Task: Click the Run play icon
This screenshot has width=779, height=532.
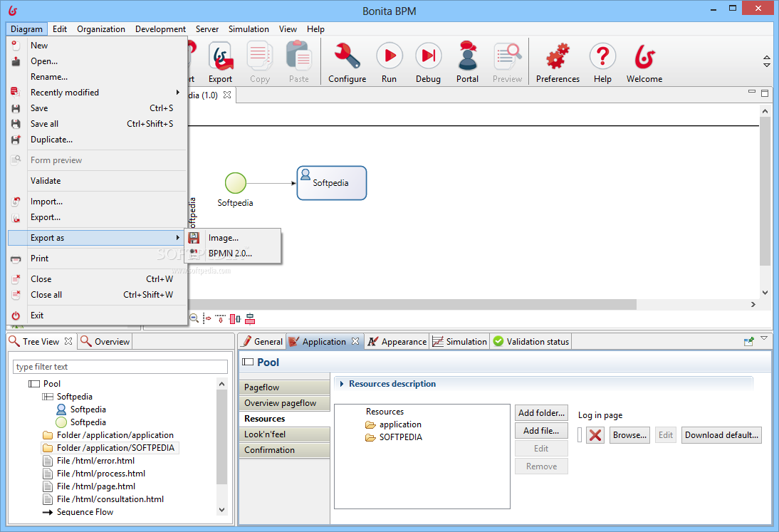Action: pos(389,56)
